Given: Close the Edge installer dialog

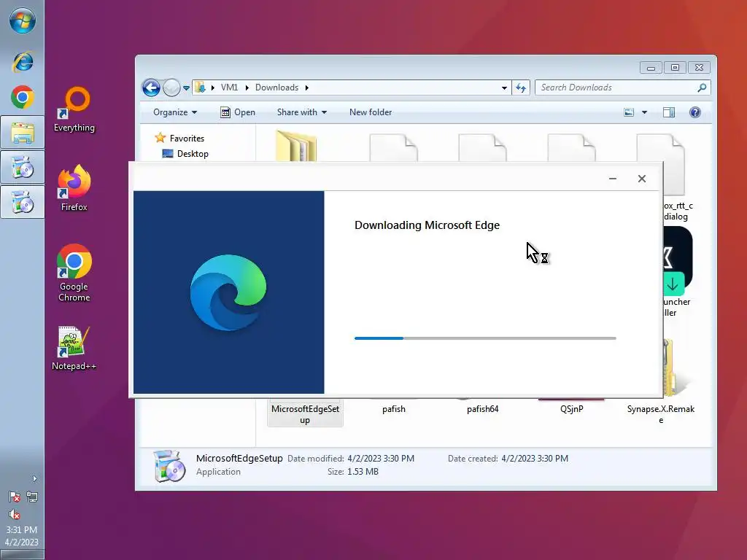Looking at the screenshot, I should (642, 179).
